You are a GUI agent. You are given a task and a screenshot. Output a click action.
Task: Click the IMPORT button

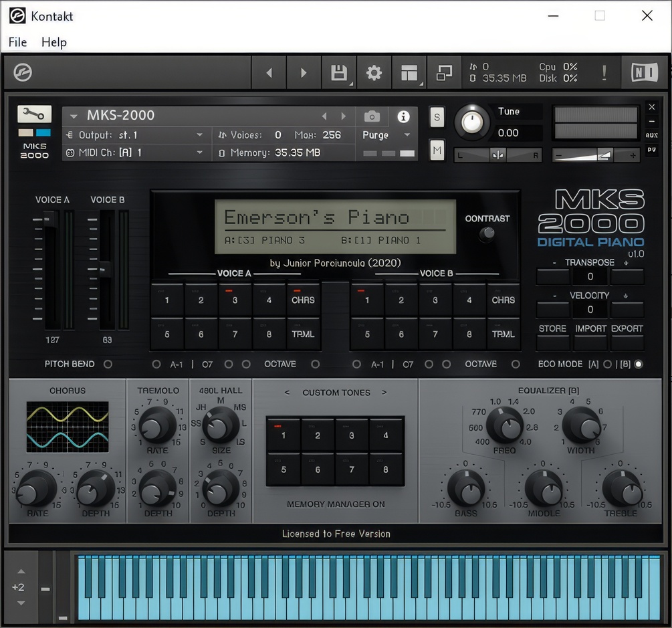click(x=590, y=342)
